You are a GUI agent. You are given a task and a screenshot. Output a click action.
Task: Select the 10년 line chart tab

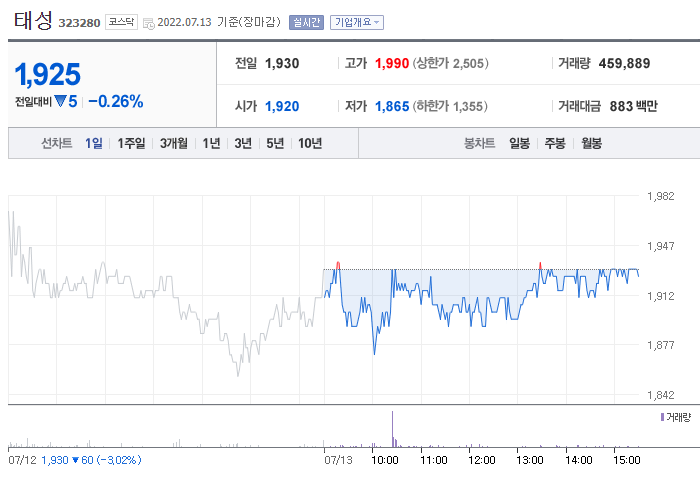tap(310, 143)
